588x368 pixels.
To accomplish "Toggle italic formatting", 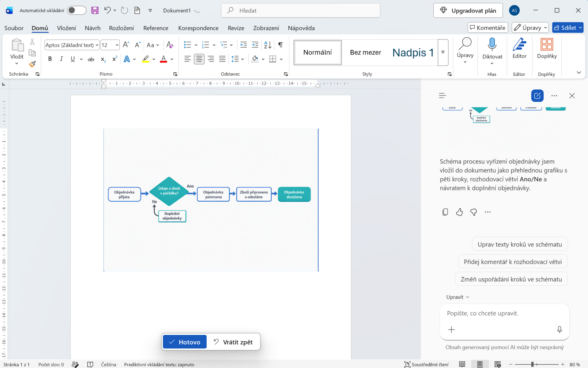I will (61, 59).
